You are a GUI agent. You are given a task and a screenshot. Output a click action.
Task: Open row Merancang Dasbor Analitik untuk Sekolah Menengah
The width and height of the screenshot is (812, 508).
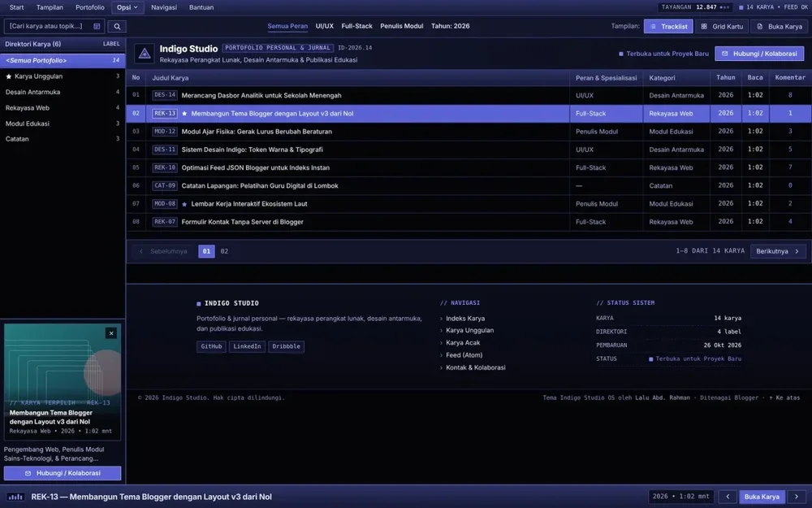pos(469,95)
